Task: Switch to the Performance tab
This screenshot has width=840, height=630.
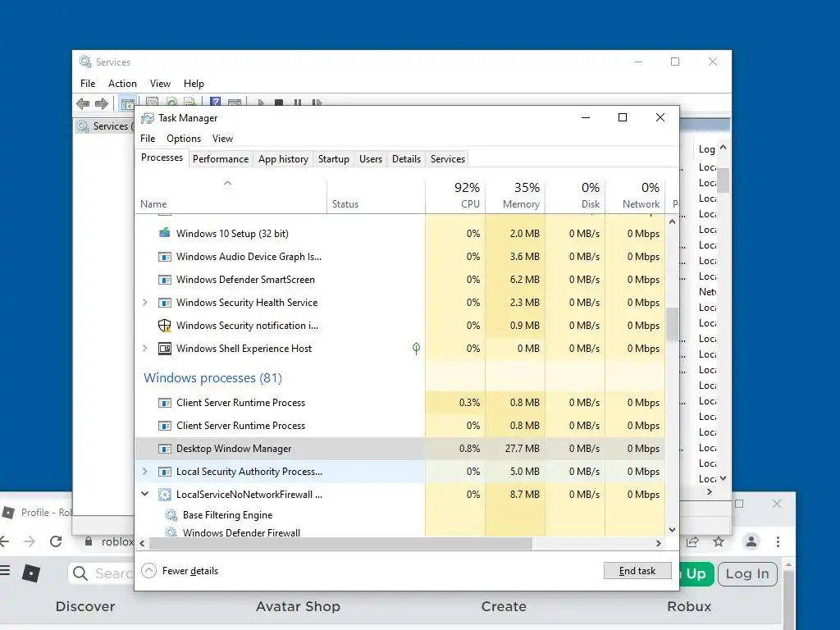Action: coord(221,159)
